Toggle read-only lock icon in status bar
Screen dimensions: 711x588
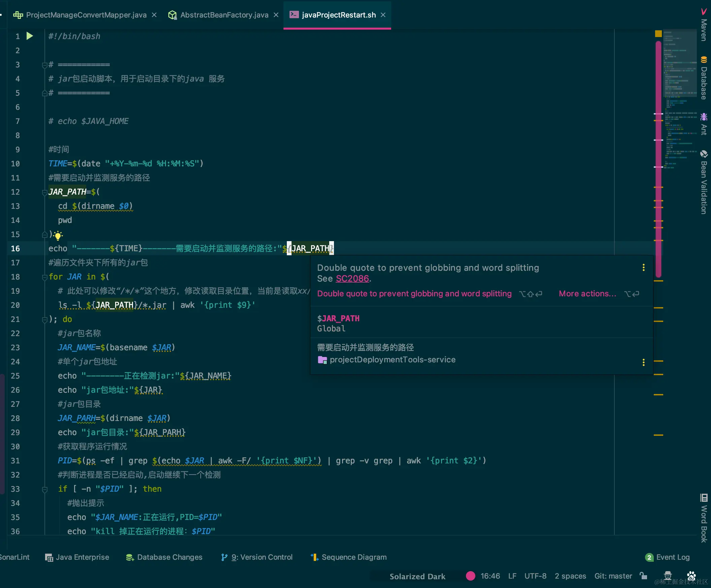643,576
